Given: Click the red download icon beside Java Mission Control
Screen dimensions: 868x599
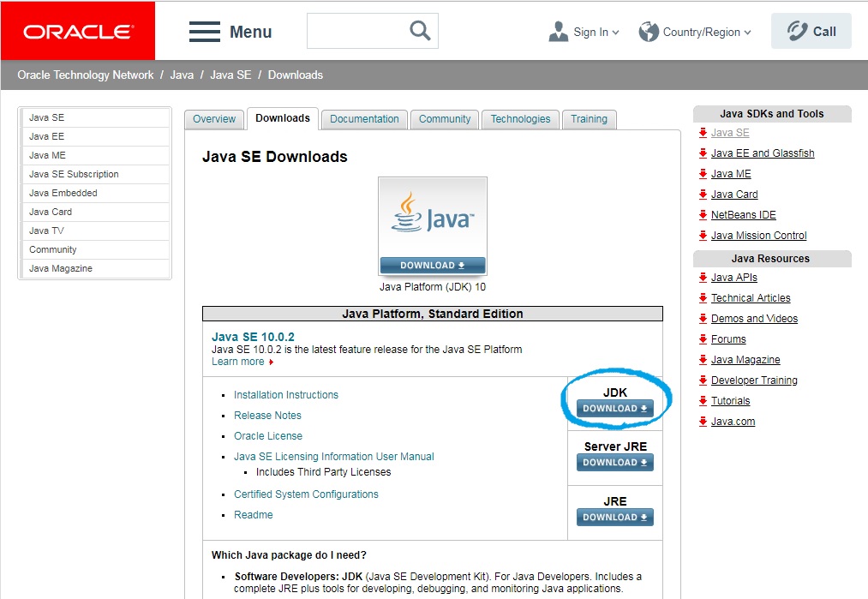Looking at the screenshot, I should [703, 236].
